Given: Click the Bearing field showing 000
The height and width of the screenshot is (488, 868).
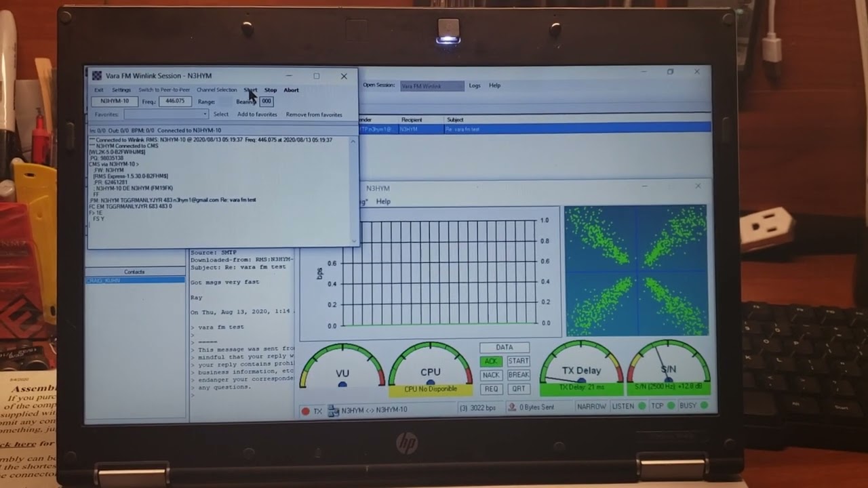Looking at the screenshot, I should pyautogui.click(x=267, y=101).
